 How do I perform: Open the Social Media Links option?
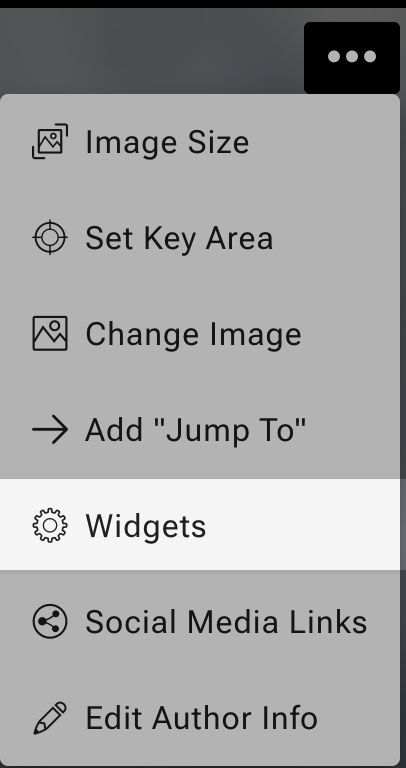(x=200, y=622)
